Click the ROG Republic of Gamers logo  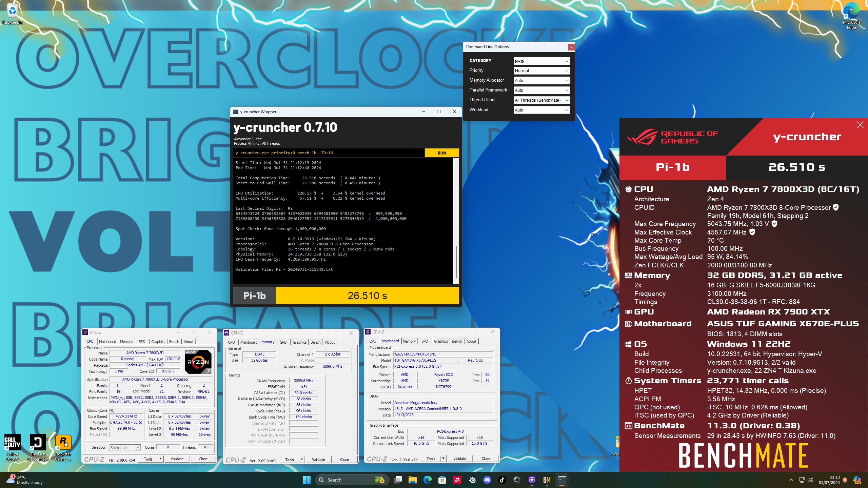(672, 137)
